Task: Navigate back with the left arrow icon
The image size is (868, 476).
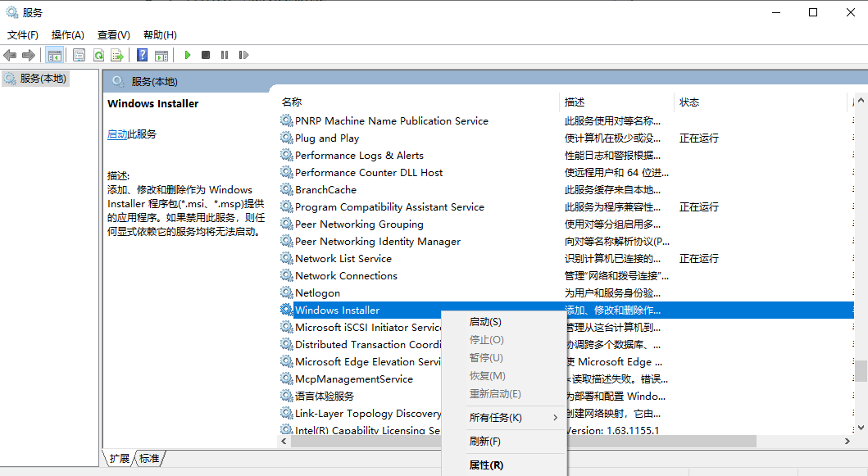Action: coord(8,55)
